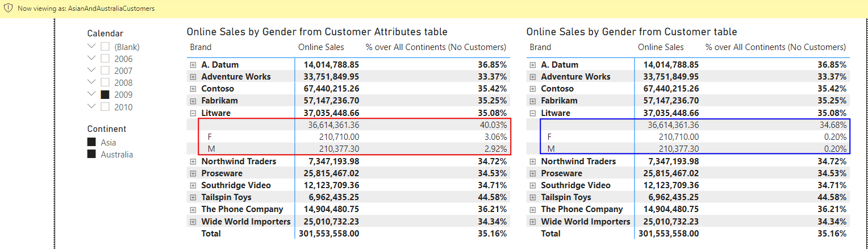Expand Wide World Importers in right Customer matrix
The width and height of the screenshot is (868, 249).
pyautogui.click(x=533, y=222)
